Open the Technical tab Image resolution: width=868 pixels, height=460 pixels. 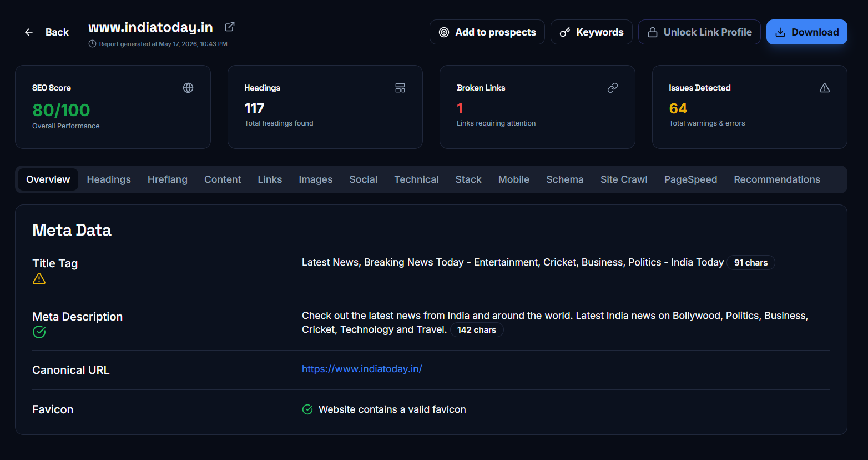point(416,179)
